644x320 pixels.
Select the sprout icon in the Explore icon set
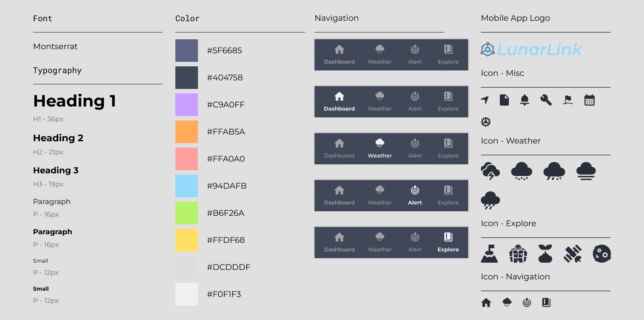pos(545,254)
